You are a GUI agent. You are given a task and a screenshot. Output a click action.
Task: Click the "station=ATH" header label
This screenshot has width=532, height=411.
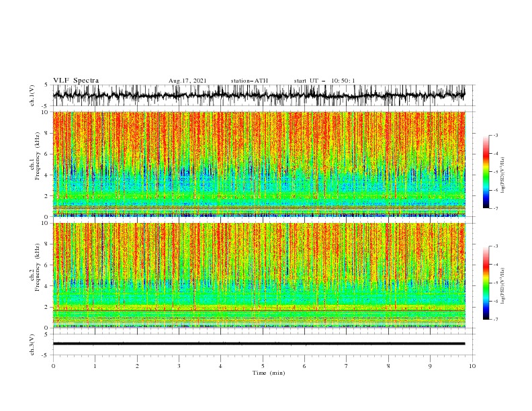click(x=249, y=81)
